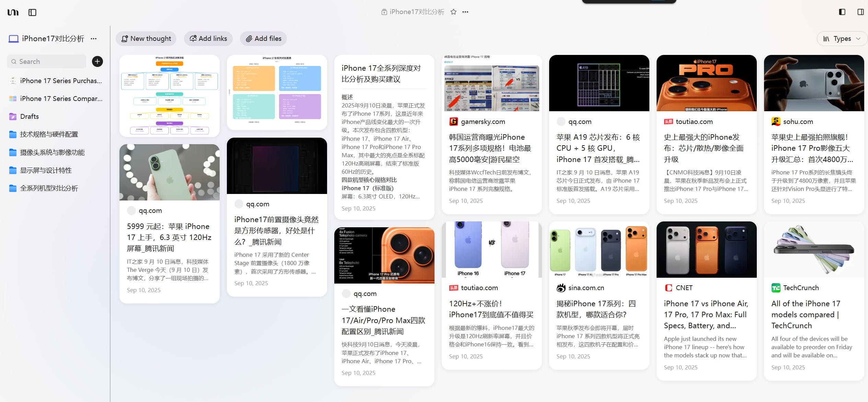Viewport: 868px width, 402px height.
Task: Expand 技术规格与硬件配置 folder
Action: (x=49, y=134)
